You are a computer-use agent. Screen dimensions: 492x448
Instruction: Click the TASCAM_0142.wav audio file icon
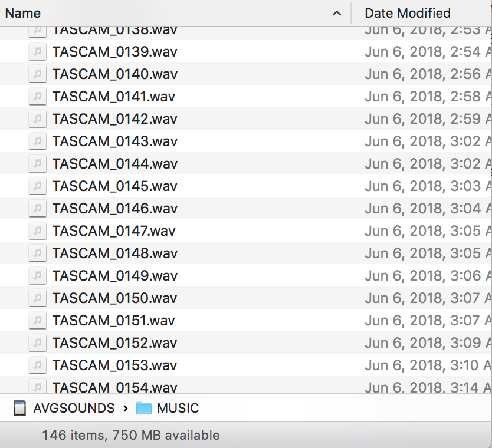pyautogui.click(x=37, y=119)
